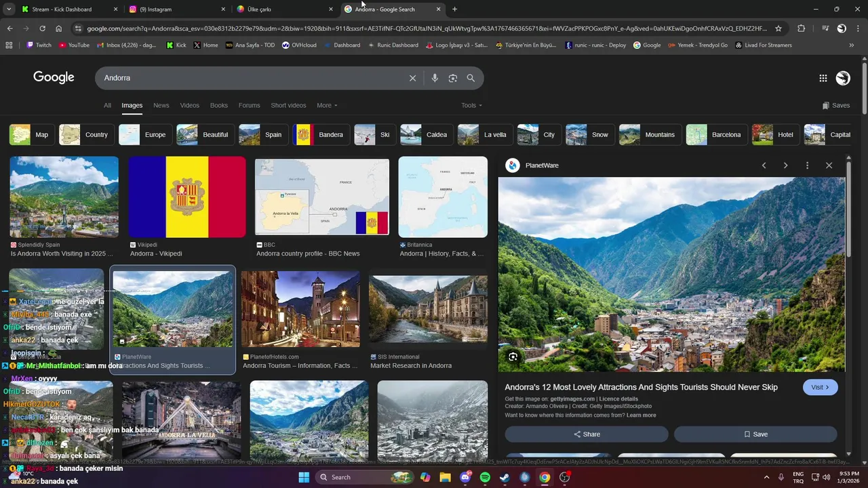The width and height of the screenshot is (868, 488).
Task: Expand the More search filters dropdown
Action: pos(327,105)
